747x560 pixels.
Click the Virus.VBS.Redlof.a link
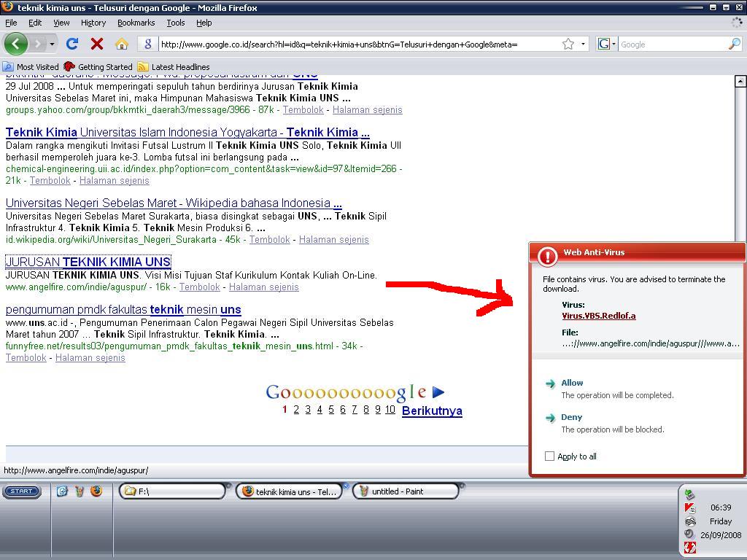pos(599,316)
